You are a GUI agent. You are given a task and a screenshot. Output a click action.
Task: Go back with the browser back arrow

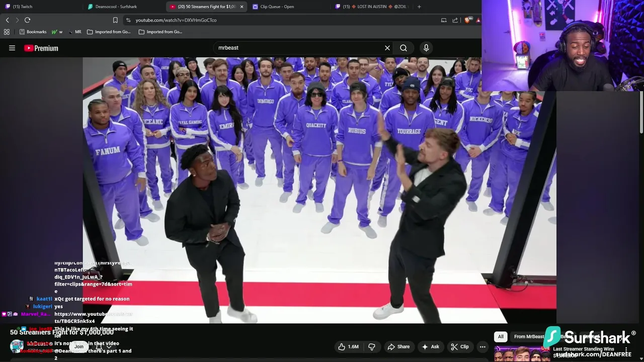coord(7,20)
